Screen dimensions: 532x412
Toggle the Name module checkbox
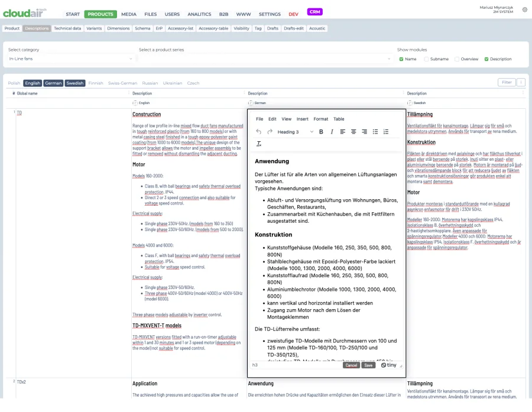(x=401, y=59)
